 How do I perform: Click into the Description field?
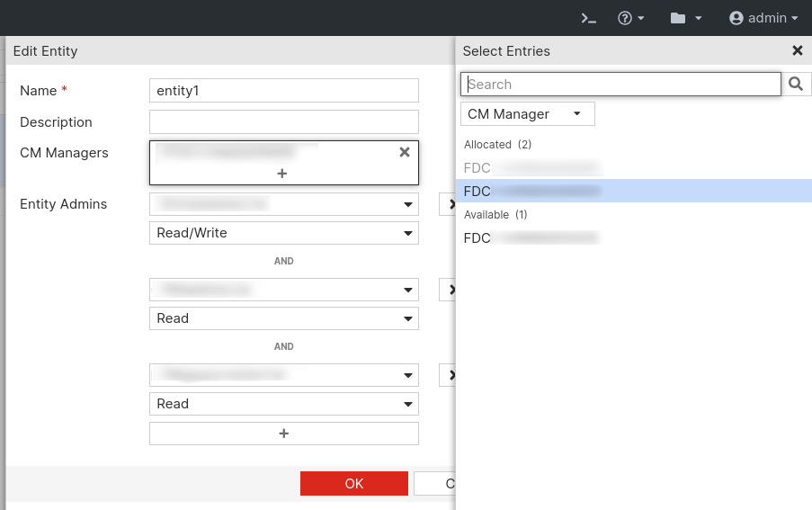tap(283, 122)
